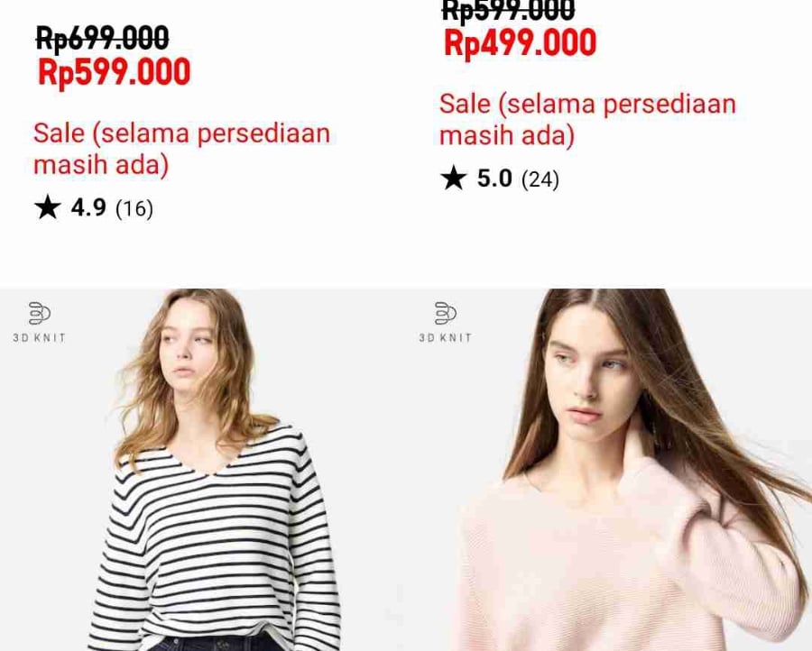Click the 5.0 rating score
812x651 pixels.
pyautogui.click(x=494, y=179)
